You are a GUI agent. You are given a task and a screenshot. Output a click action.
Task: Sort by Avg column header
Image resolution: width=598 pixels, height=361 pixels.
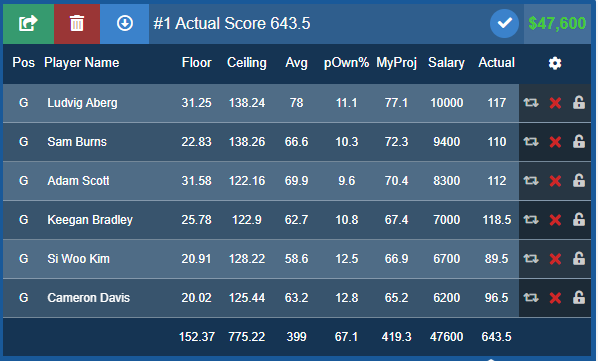pyautogui.click(x=296, y=63)
